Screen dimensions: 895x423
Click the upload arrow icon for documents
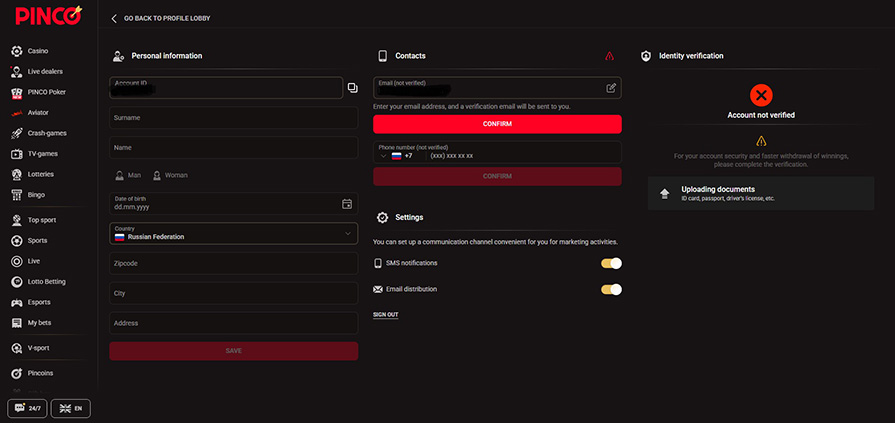pos(664,194)
